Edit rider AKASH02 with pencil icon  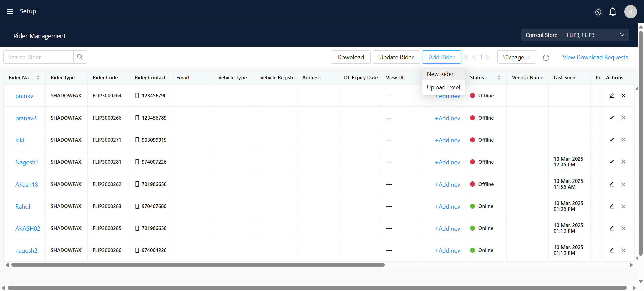coord(612,228)
